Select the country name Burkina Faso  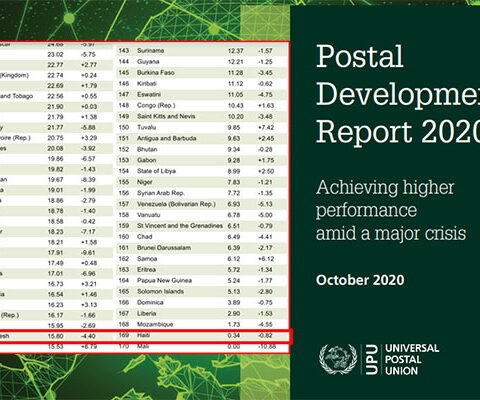tap(156, 73)
